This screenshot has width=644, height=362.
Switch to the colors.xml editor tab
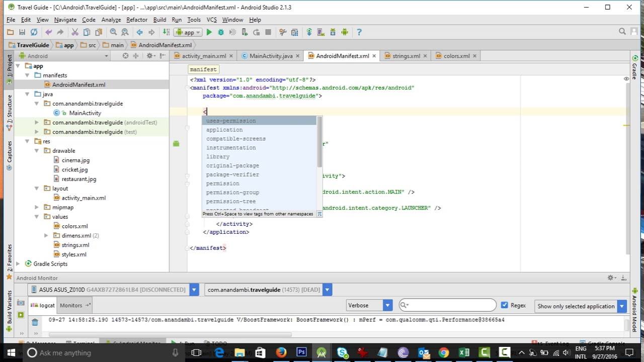pos(456,56)
